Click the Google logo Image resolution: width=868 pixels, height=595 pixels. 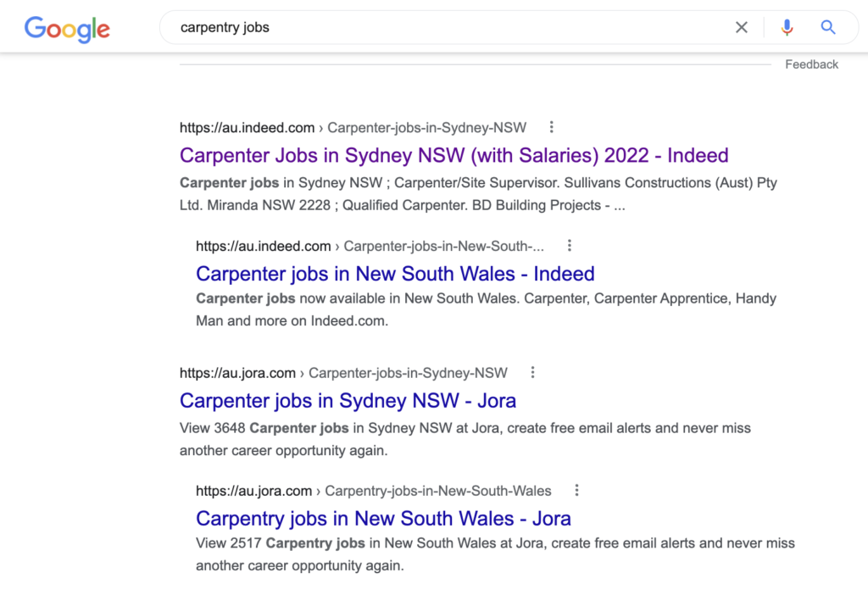click(x=67, y=29)
